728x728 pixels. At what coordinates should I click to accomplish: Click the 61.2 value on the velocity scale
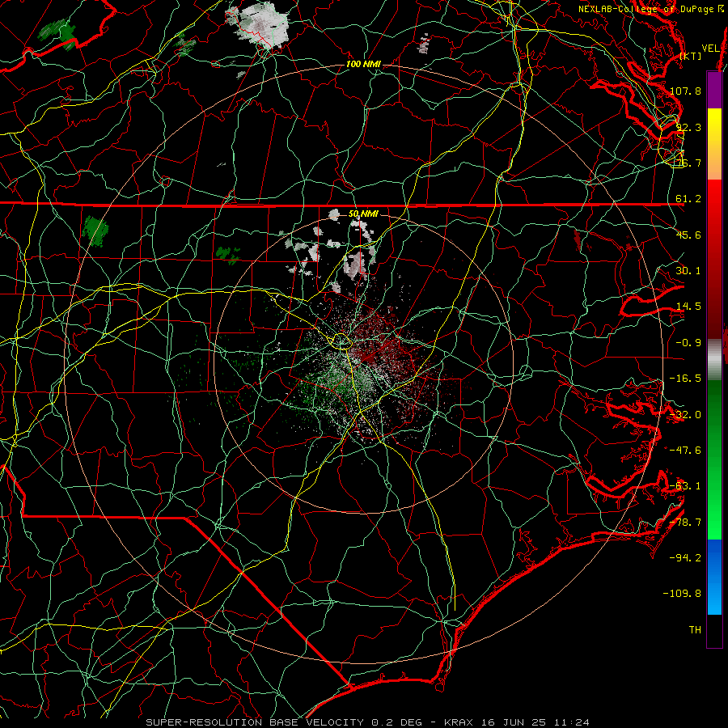(688, 199)
